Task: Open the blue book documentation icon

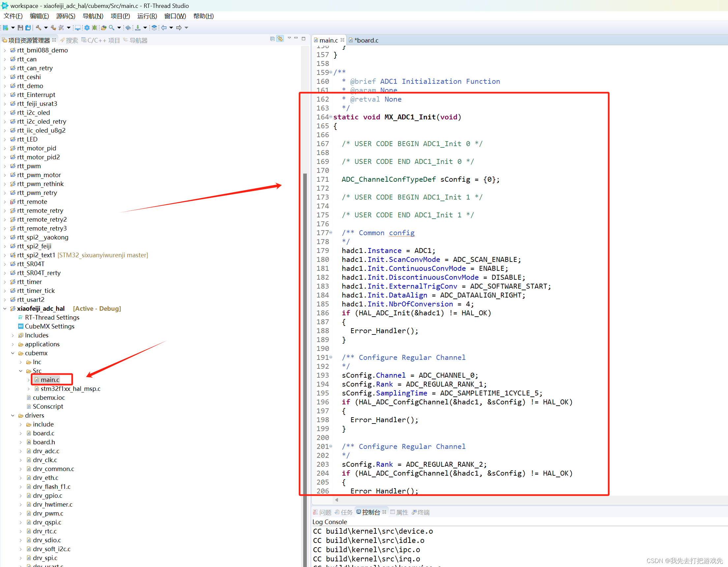Action: click(128, 28)
